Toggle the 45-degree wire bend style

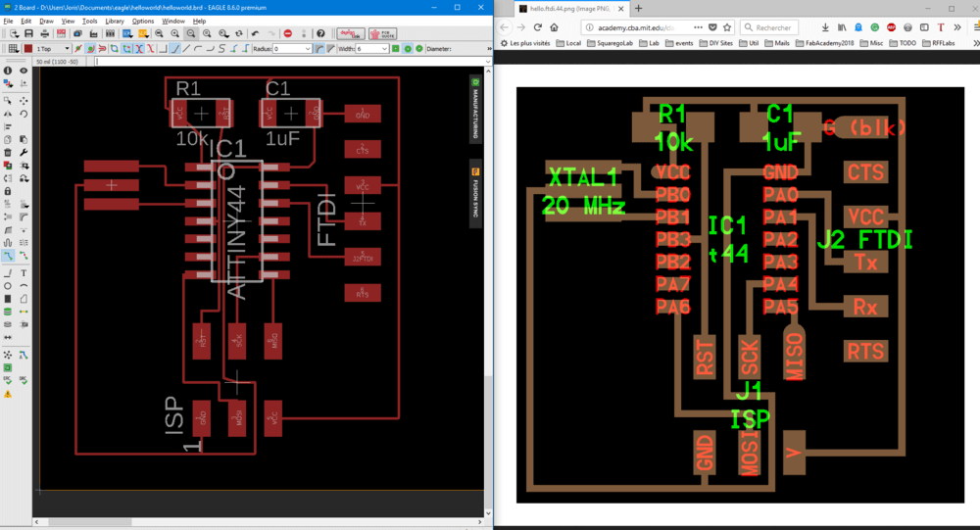click(174, 49)
